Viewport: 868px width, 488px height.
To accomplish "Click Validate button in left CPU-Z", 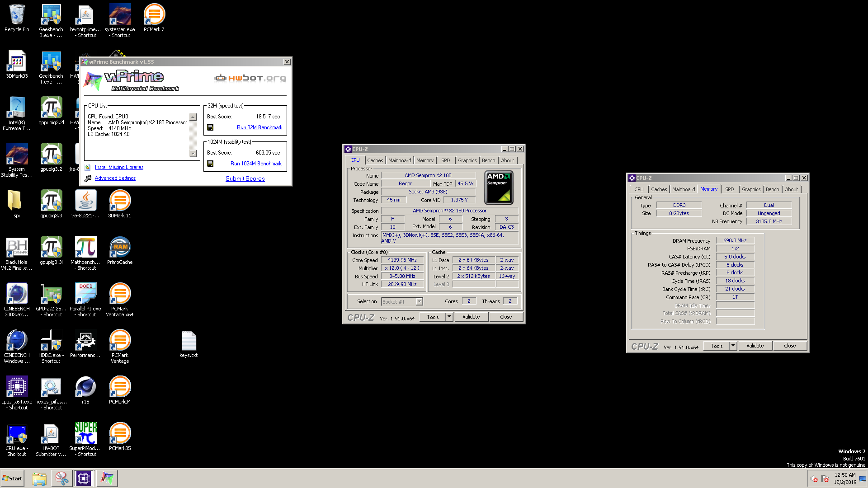I will click(x=471, y=317).
